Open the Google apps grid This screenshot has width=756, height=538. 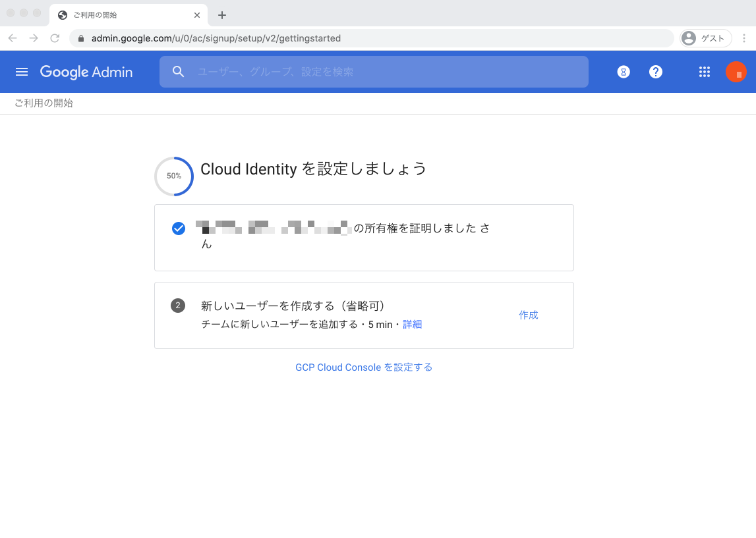coord(705,72)
